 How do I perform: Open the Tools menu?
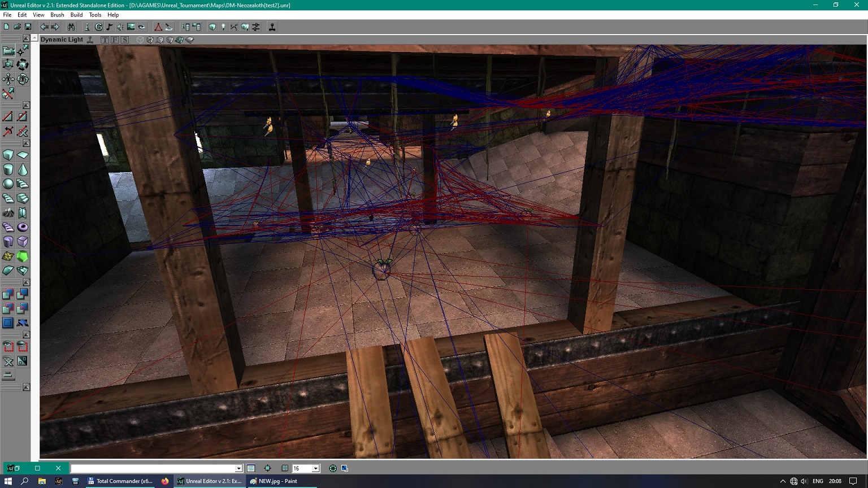point(95,15)
